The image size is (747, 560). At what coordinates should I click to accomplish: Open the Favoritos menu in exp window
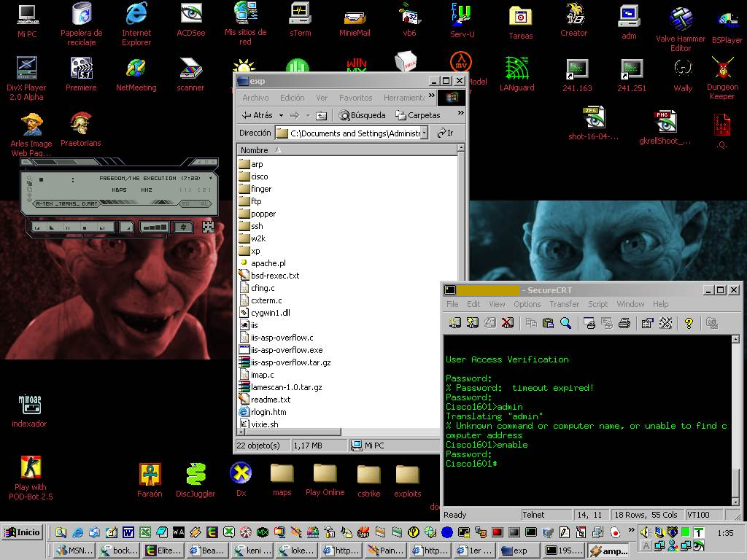point(355,98)
